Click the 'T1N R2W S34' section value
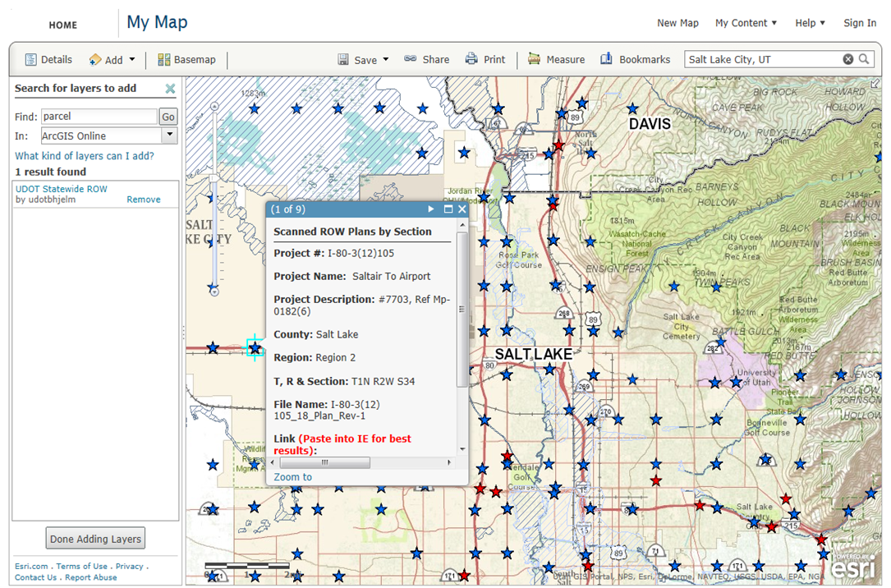 pyautogui.click(x=383, y=382)
